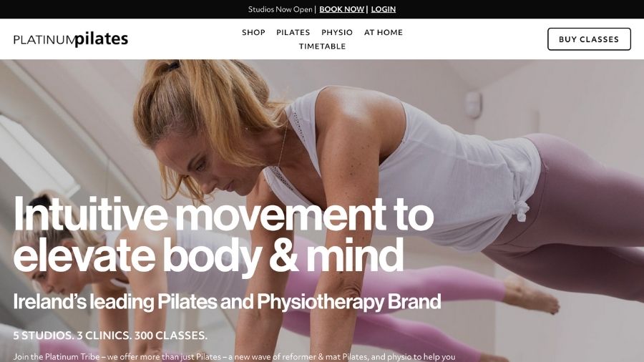The height and width of the screenshot is (362, 644).
Task: Click the foreground woman's face in hero image
Action: (205, 164)
